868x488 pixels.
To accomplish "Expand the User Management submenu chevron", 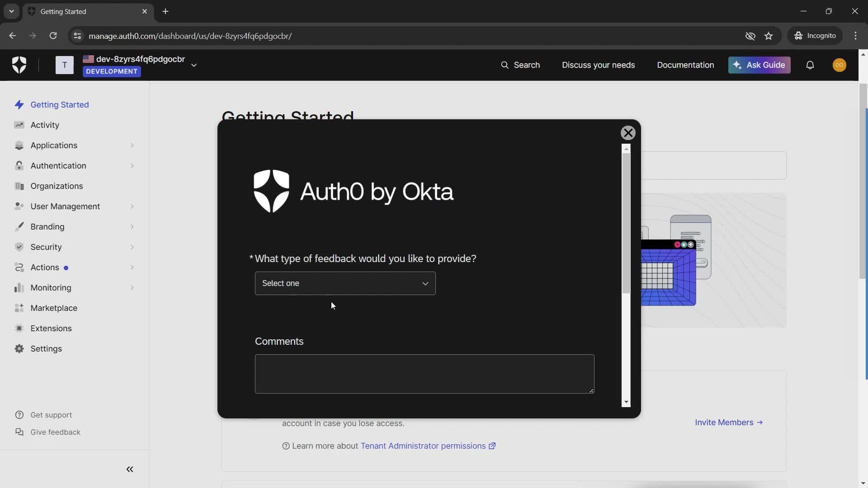I will coord(132,206).
